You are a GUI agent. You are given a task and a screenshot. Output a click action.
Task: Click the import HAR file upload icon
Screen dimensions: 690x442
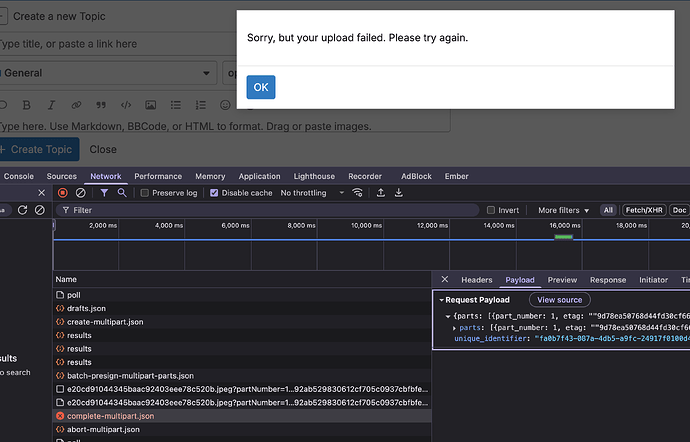381,193
